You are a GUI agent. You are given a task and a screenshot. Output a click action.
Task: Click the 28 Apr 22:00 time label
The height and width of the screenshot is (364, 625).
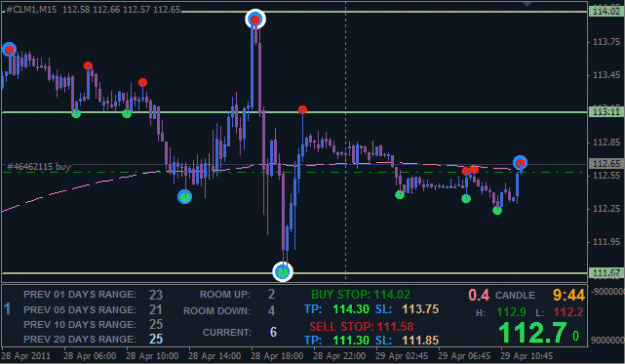(x=339, y=356)
